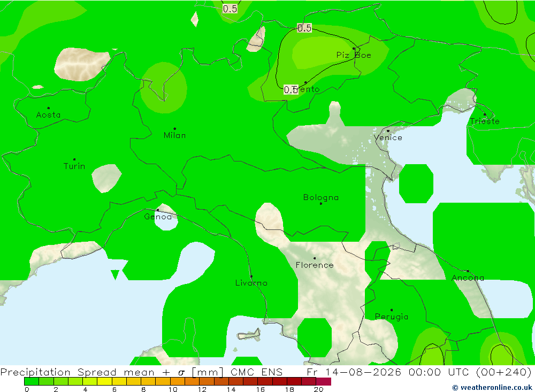The width and height of the screenshot is (535, 392).
Task: Click the Piz Boe location label
Action: click(x=354, y=55)
